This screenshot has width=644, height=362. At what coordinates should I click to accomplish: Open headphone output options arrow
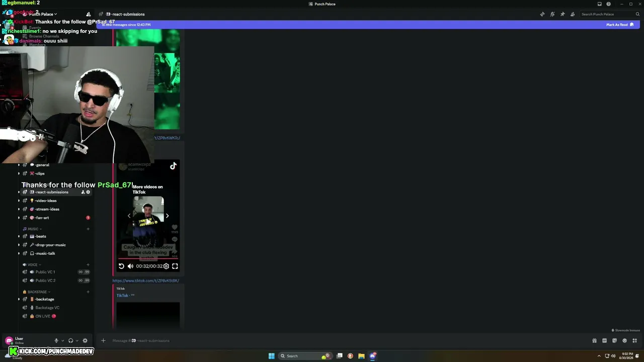tap(77, 340)
